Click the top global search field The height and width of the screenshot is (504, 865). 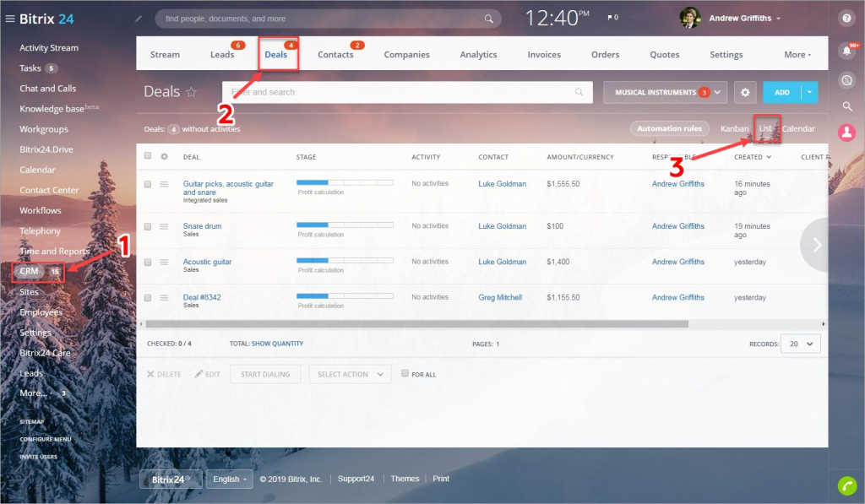click(x=328, y=19)
